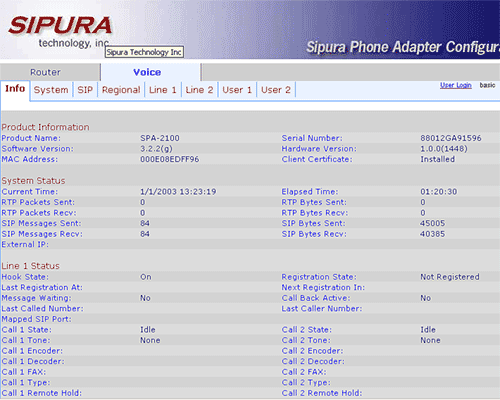Switch to the Line 1 tab
The width and height of the screenshot is (500, 400).
coord(163,90)
